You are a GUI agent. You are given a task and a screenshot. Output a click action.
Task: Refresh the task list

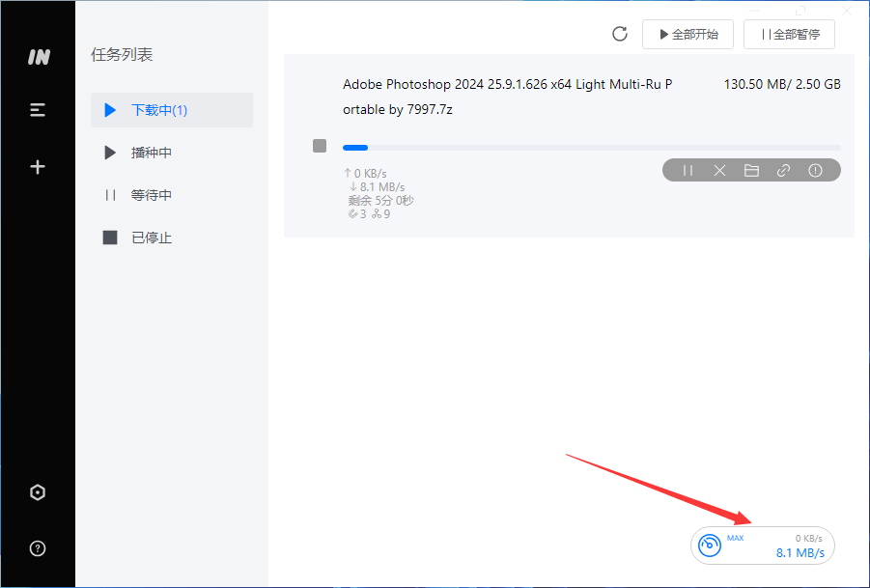(x=620, y=34)
